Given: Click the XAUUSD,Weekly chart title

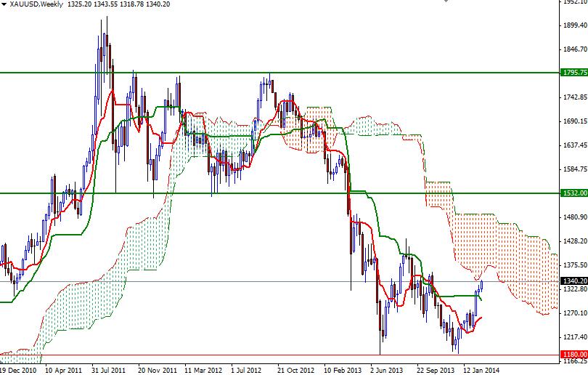Looking at the screenshot, I should pos(36,4).
